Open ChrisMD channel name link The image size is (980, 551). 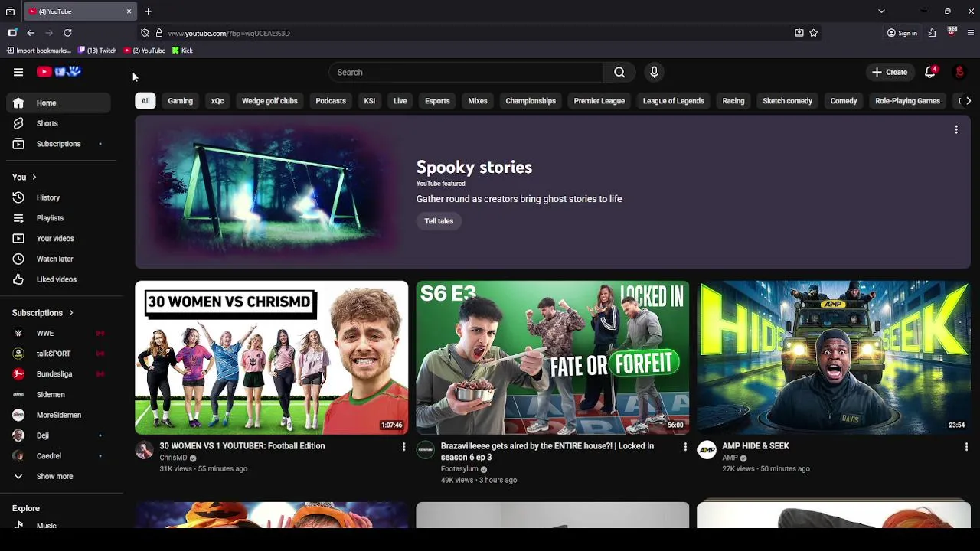pyautogui.click(x=173, y=458)
